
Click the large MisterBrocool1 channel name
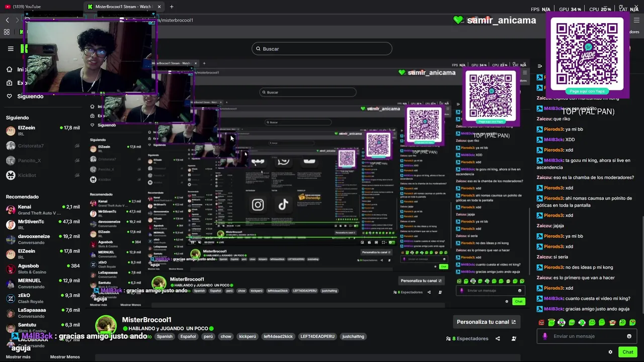point(146,320)
